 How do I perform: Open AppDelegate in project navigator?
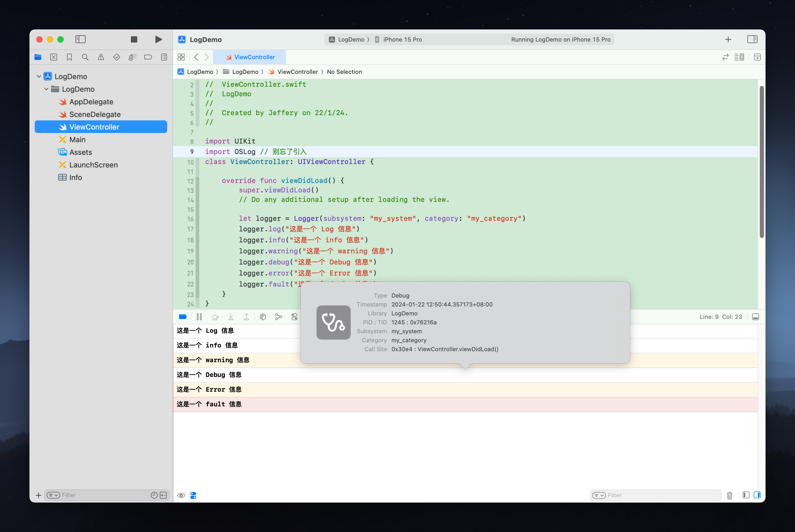(91, 102)
